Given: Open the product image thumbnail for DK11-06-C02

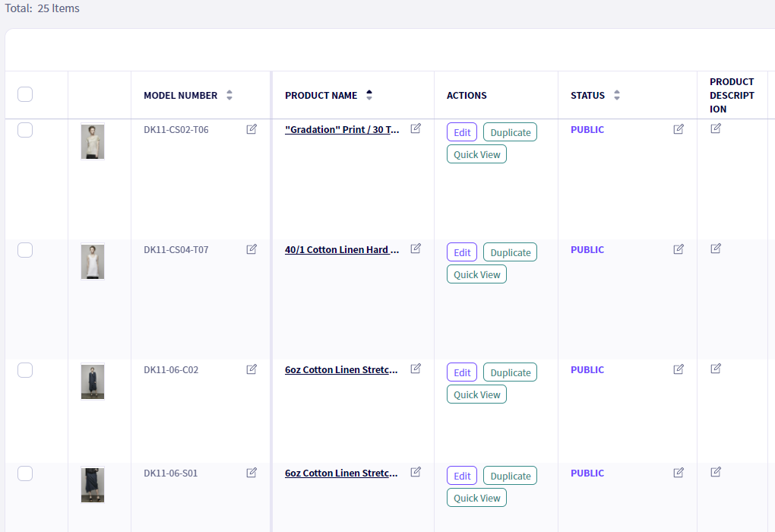Looking at the screenshot, I should 93,382.
